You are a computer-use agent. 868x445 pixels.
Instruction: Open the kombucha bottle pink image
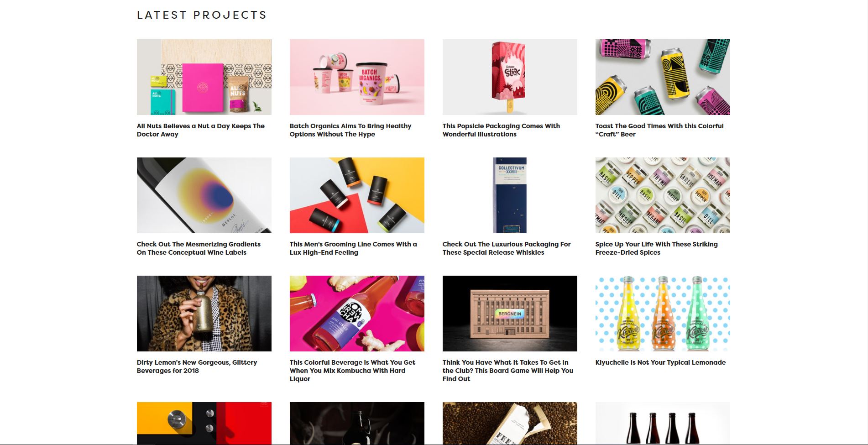tap(357, 314)
